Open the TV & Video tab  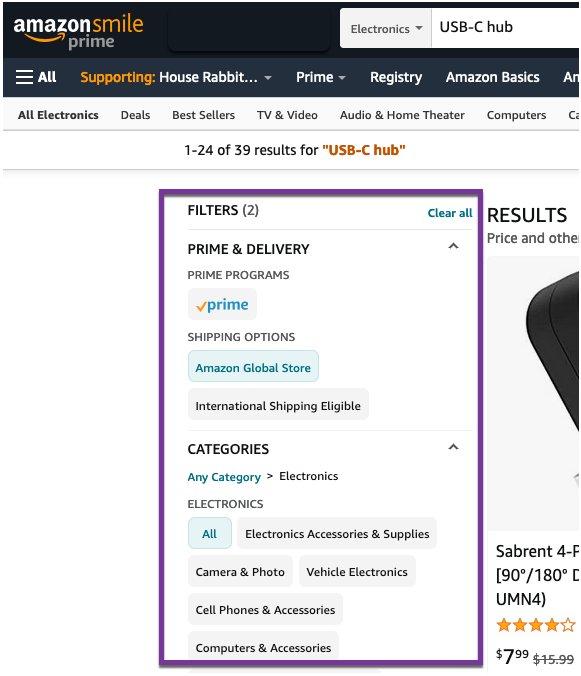287,115
